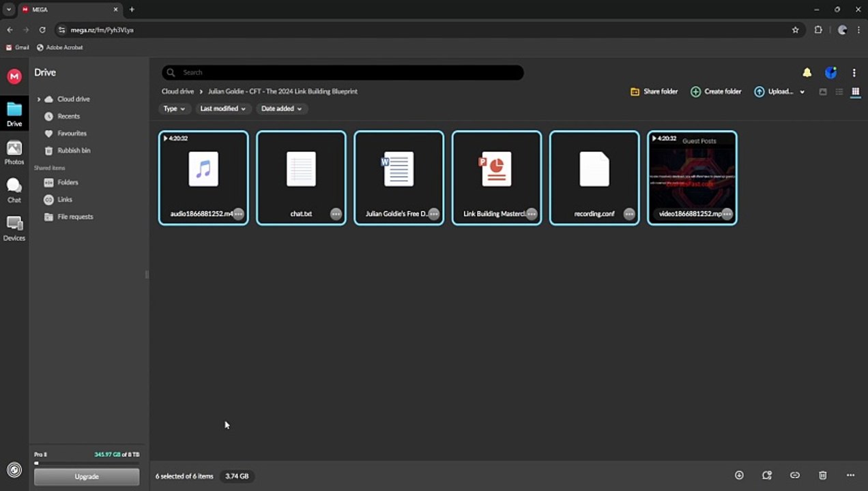Select the video1866881252 thumbnail

(692, 177)
